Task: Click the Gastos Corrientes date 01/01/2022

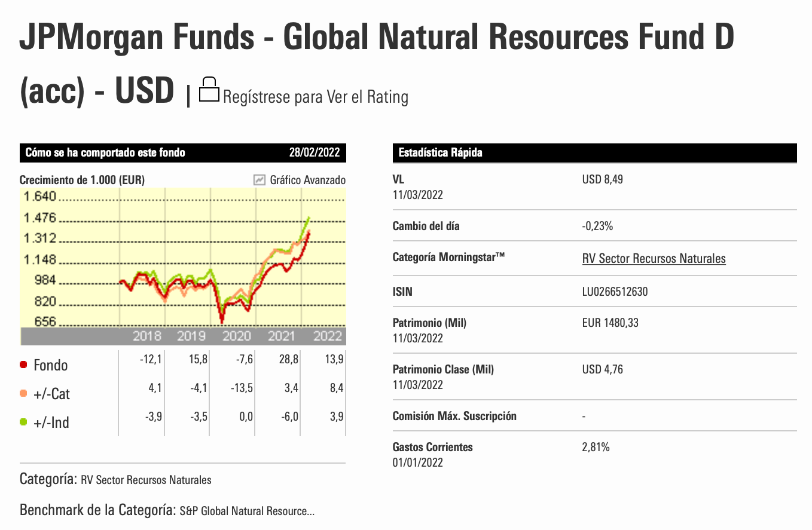Action: click(x=417, y=462)
